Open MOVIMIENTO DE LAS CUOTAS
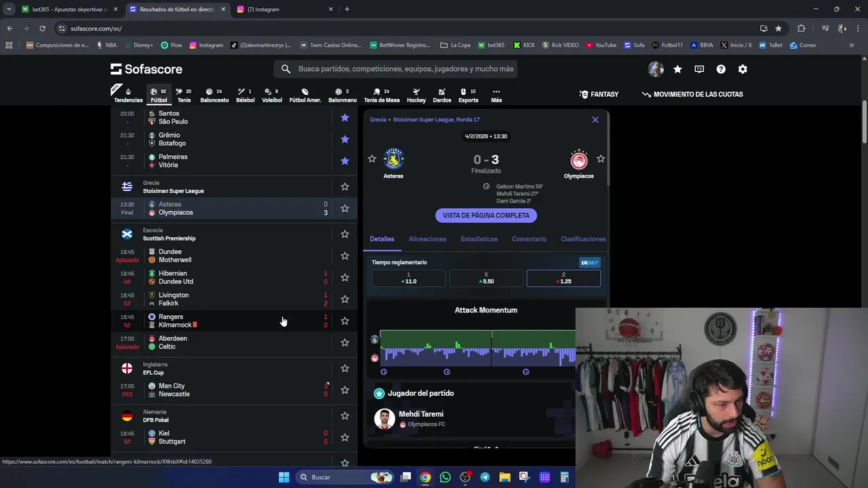Image resolution: width=868 pixels, height=488 pixels. click(x=692, y=94)
